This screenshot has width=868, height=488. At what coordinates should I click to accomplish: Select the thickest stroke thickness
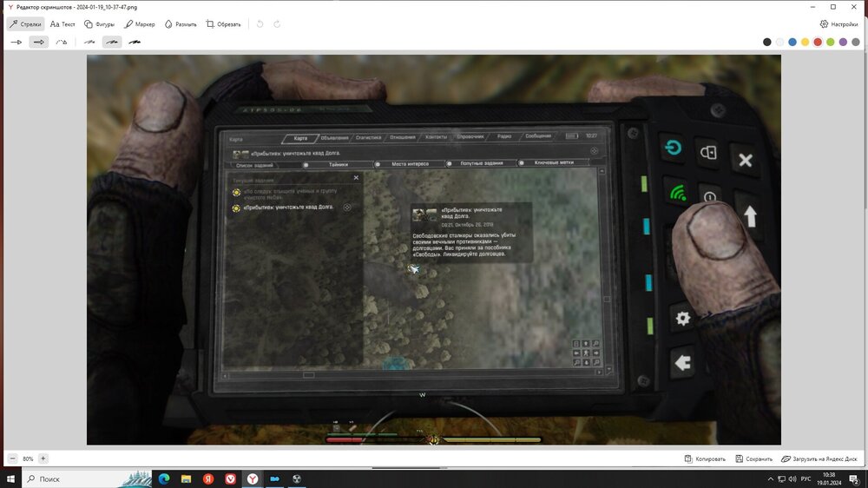click(135, 42)
